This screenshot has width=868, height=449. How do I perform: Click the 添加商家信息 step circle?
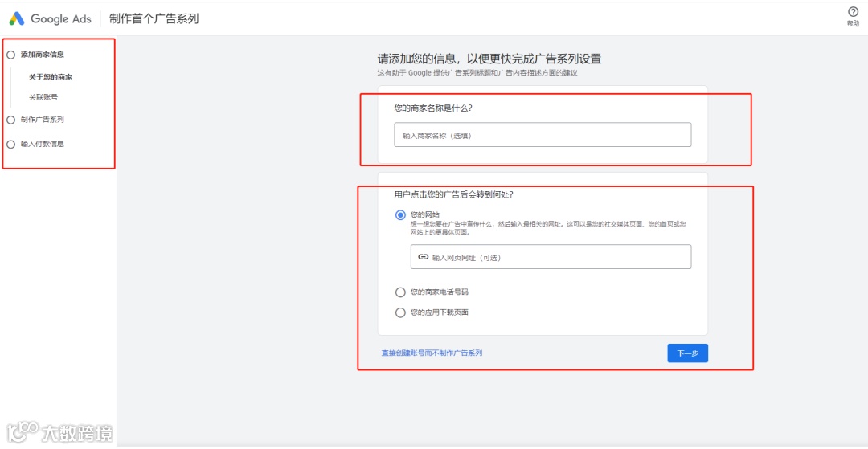tap(10, 55)
